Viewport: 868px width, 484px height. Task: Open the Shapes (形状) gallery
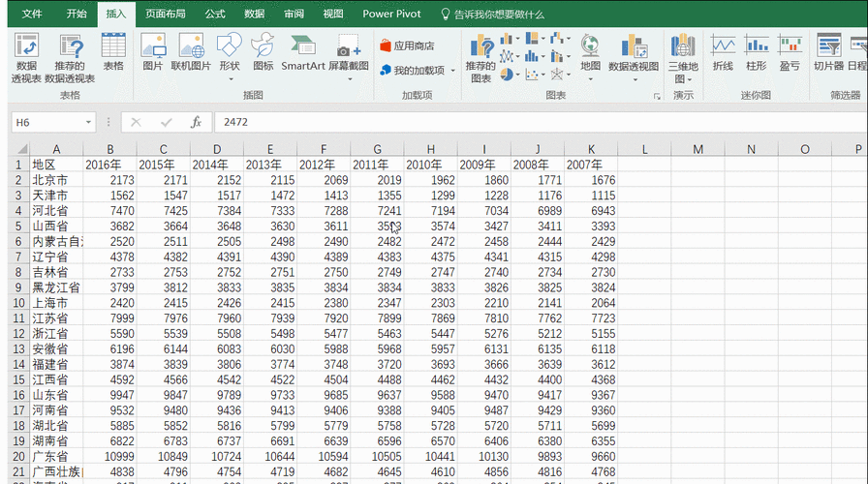click(x=230, y=56)
